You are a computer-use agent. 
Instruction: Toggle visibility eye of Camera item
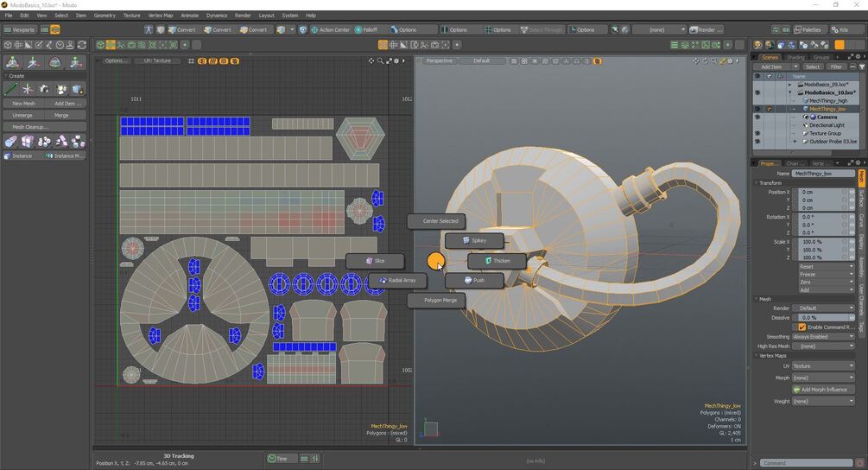(x=757, y=117)
